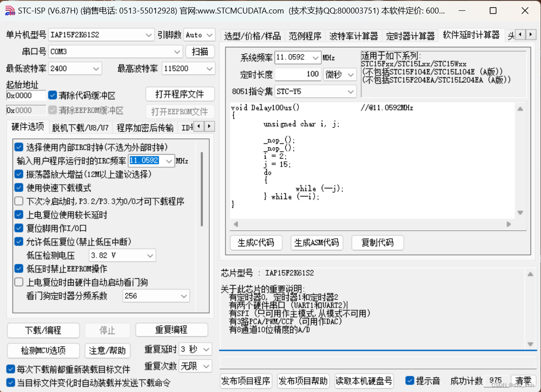Click 读取本机硬盘号 button
This screenshot has width=541, height=392.
[364, 381]
